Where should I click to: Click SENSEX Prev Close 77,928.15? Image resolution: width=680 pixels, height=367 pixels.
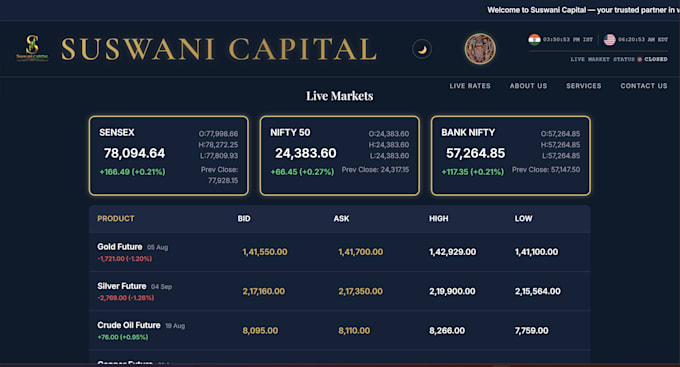219,175
